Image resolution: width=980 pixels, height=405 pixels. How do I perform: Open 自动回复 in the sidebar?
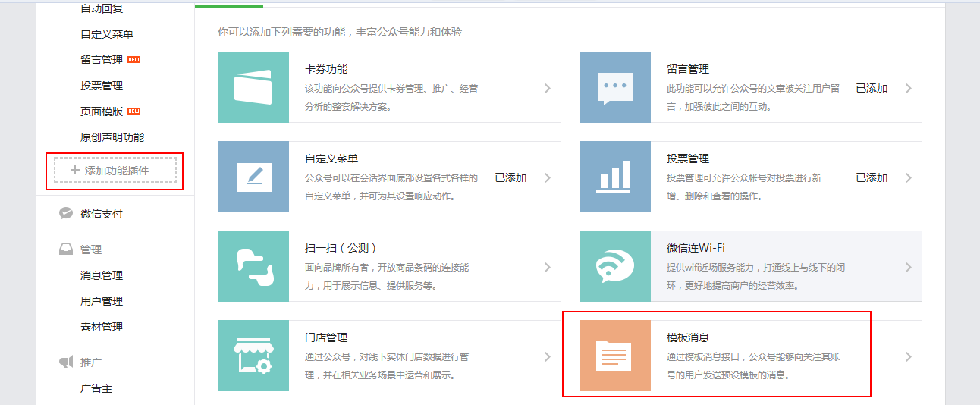[102, 8]
